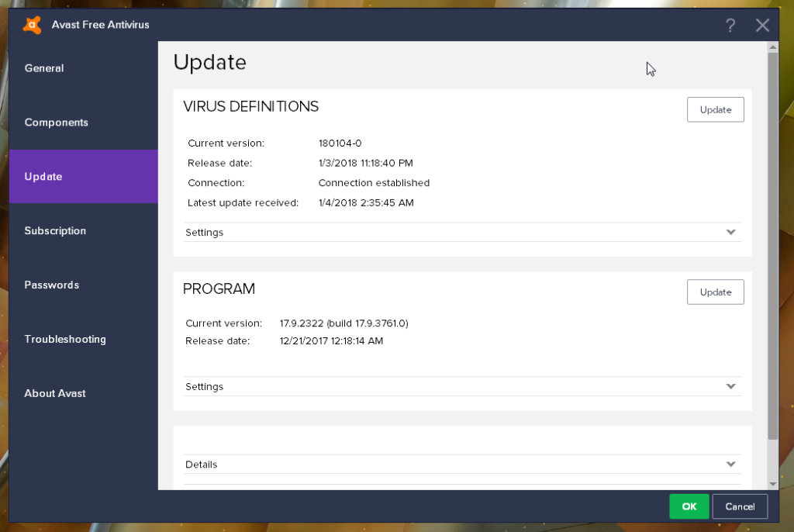Close the Avast settings window
This screenshot has width=794, height=532.
coord(762,25)
